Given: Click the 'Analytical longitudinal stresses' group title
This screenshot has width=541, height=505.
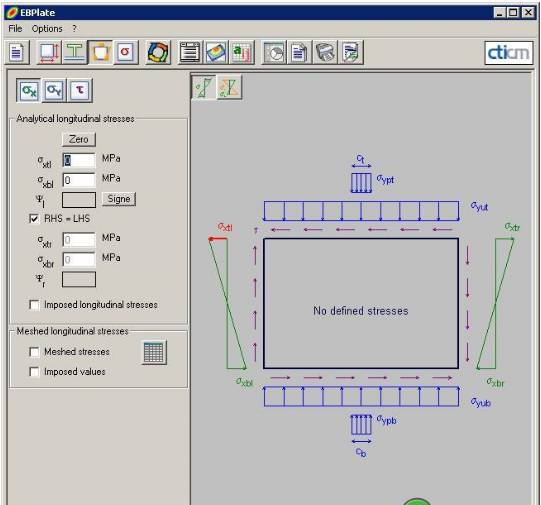Looking at the screenshot, I should 75,119.
